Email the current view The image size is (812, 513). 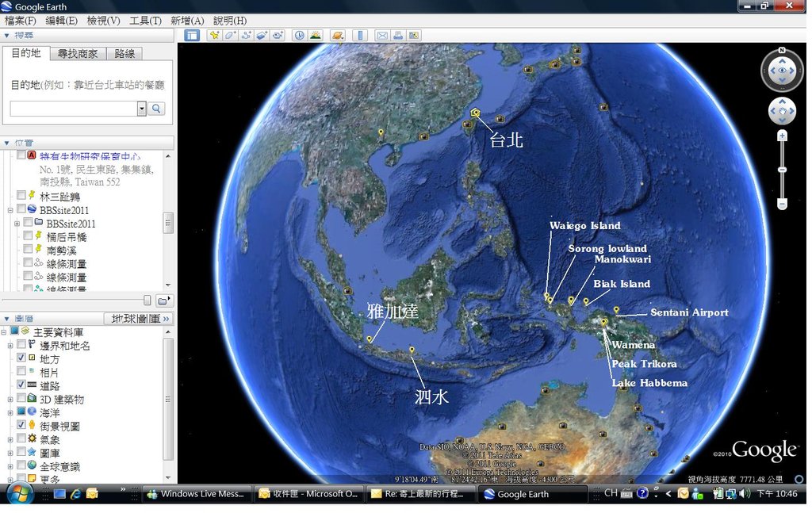coord(382,35)
